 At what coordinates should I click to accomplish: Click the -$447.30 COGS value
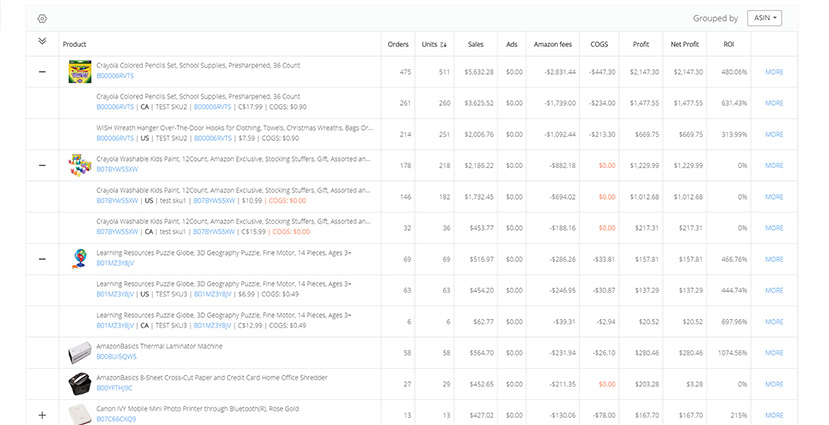(x=602, y=72)
